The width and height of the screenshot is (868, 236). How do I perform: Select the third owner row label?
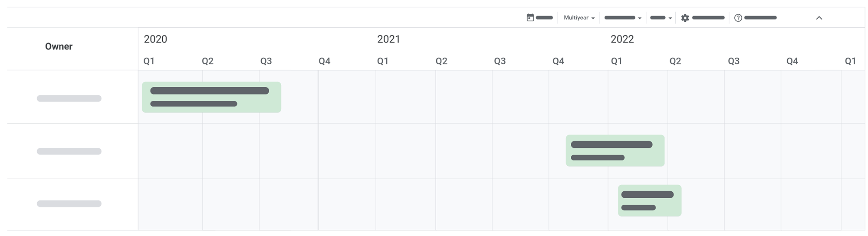69,204
